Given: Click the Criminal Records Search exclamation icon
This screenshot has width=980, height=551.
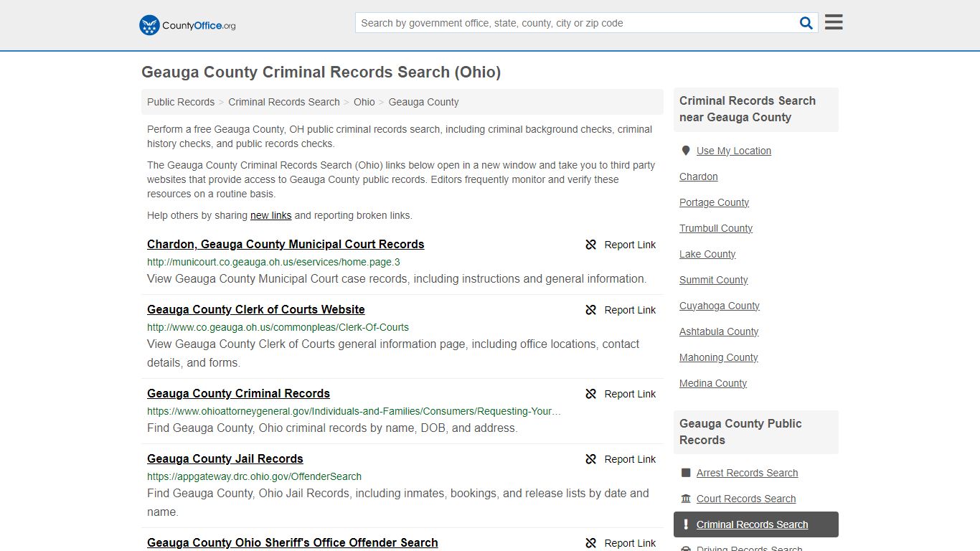Looking at the screenshot, I should click(686, 524).
